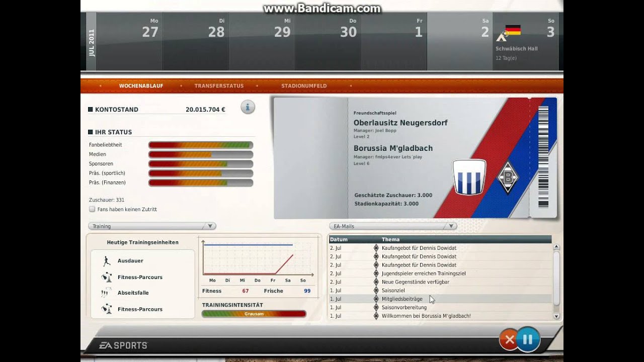Click the Ausdauer training unit label

[x=130, y=261]
